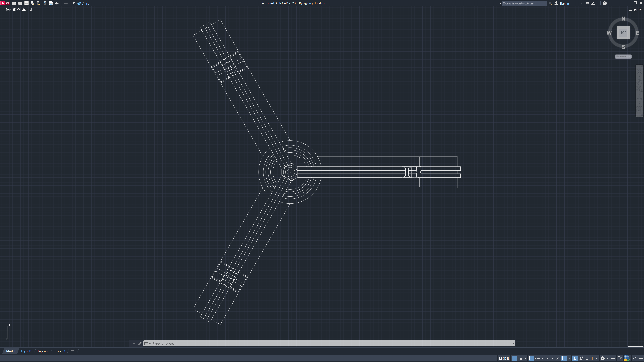Open the Undo history dropdown arrow

click(x=61, y=3)
